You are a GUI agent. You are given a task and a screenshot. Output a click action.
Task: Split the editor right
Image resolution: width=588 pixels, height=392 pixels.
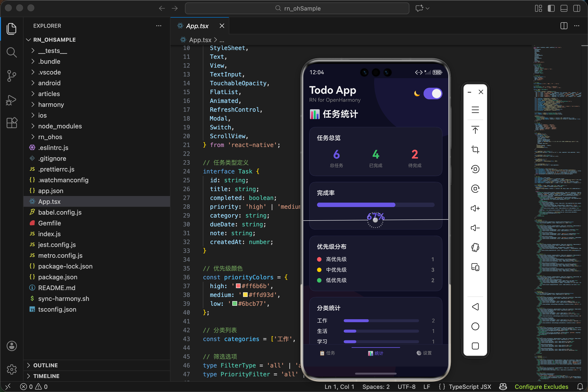click(x=564, y=26)
